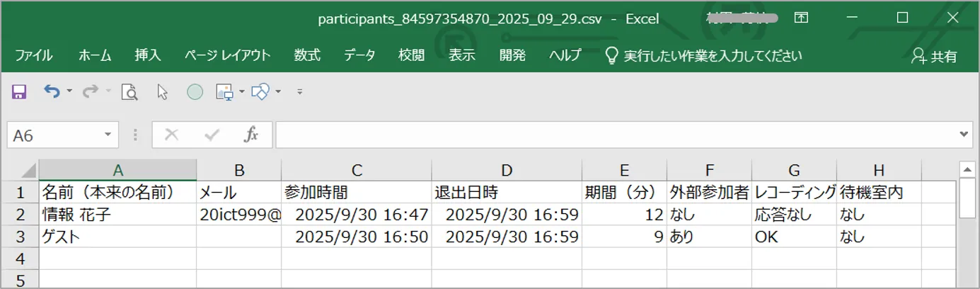This screenshot has height=289, width=980.
Task: Click the insert picture icon
Action: [224, 91]
